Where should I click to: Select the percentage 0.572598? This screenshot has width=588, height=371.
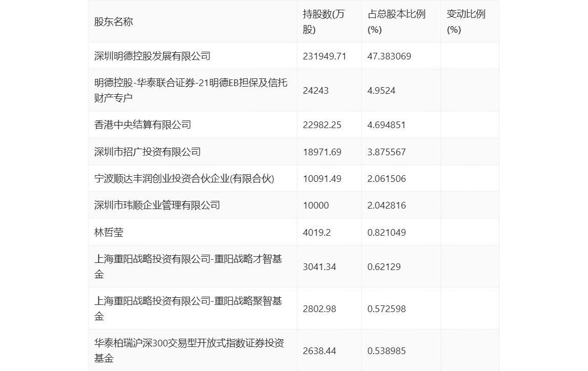[387, 308]
